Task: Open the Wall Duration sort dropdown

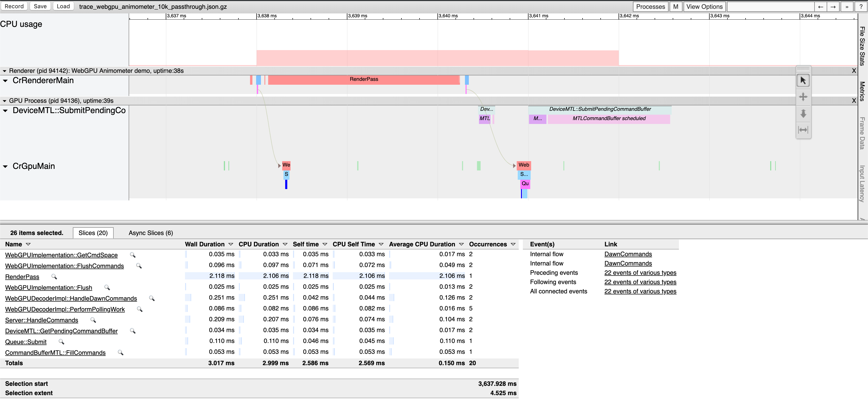Action: tap(231, 244)
